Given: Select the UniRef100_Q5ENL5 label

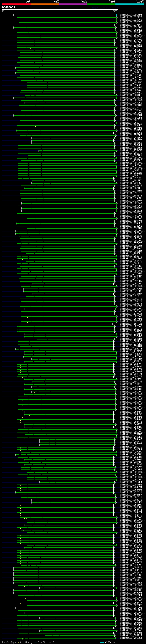Looking at the screenshot, I should pyautogui.click(x=131, y=30).
